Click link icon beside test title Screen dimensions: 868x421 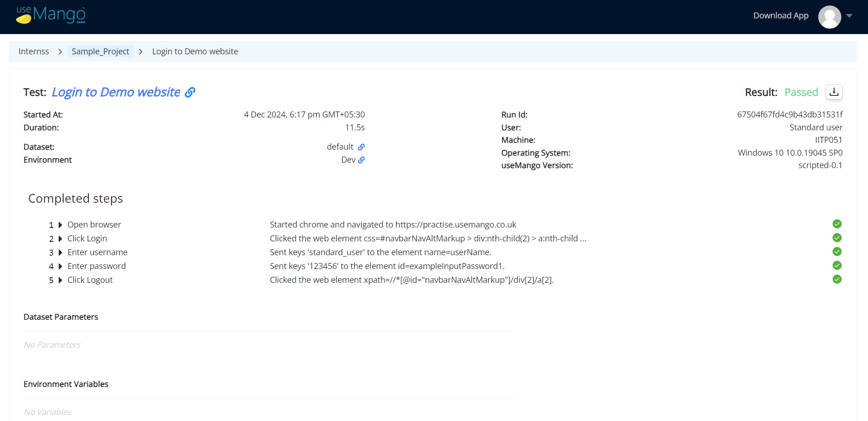(190, 93)
